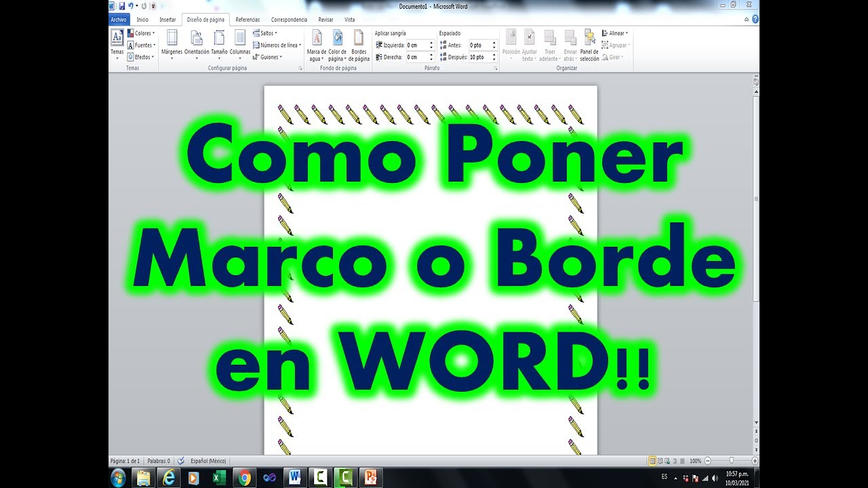Open the Márgenes options
The width and height of the screenshot is (868, 488).
[172, 45]
